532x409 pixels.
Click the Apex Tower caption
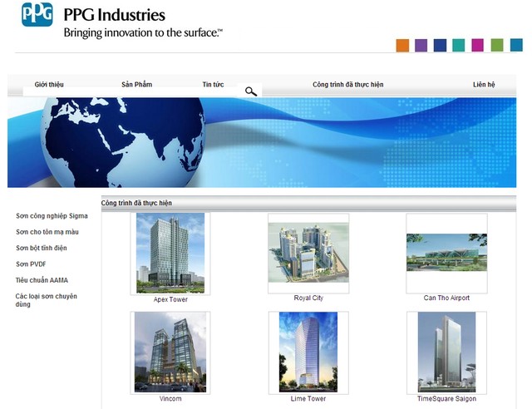click(x=170, y=299)
